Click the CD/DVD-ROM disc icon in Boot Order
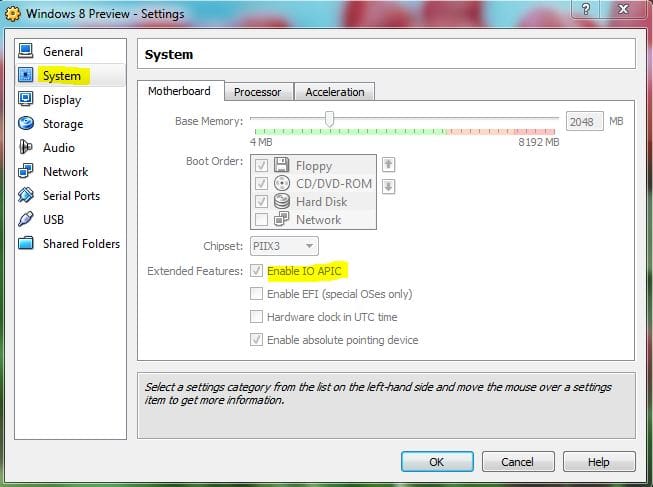 [282, 183]
